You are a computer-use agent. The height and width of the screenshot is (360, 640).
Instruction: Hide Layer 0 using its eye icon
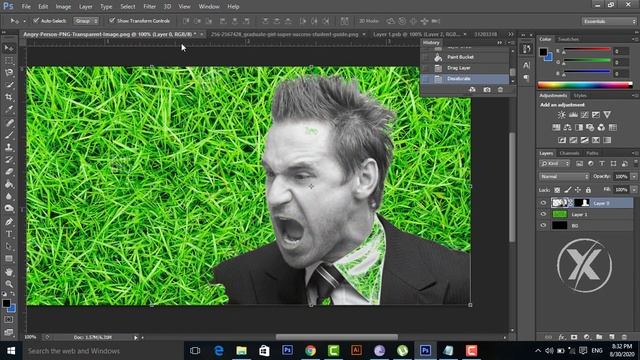(x=543, y=203)
